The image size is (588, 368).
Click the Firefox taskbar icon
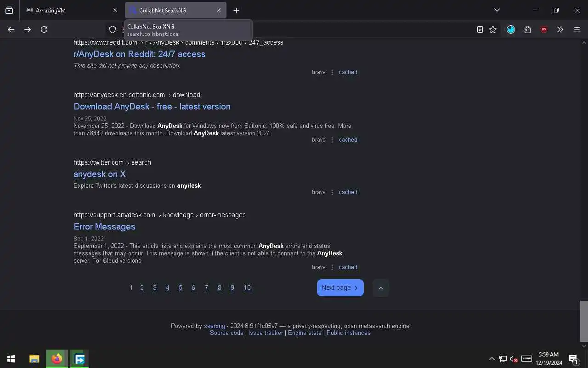pos(57,359)
